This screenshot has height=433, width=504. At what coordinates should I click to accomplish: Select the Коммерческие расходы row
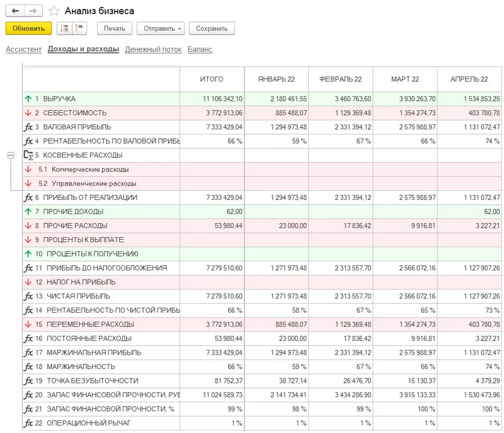90,169
